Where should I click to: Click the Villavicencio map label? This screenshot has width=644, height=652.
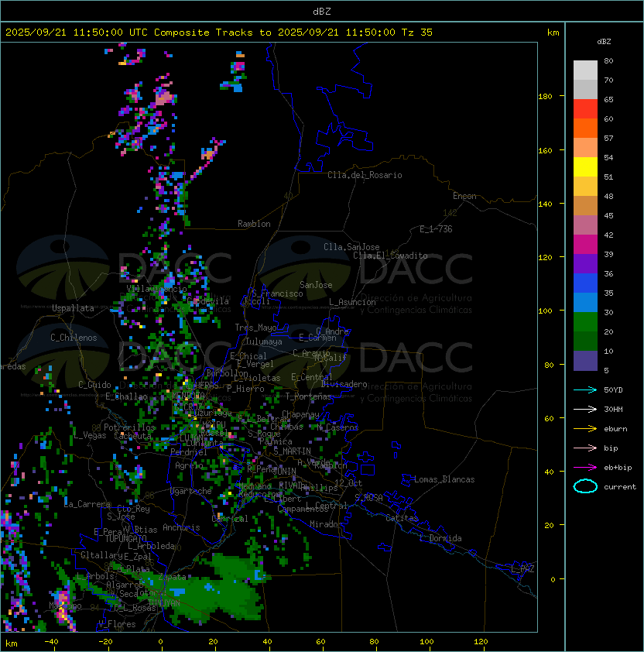tap(156, 289)
